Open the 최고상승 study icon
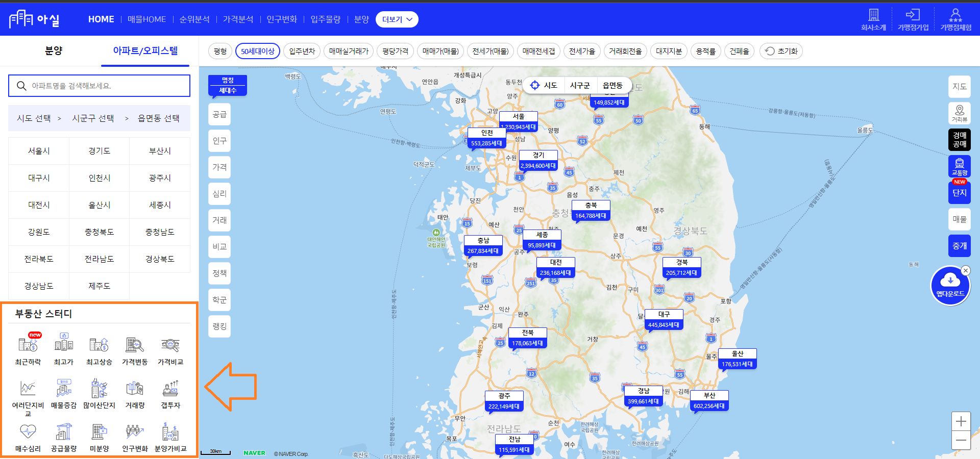Viewport: 980px width, 459px height. click(x=99, y=345)
